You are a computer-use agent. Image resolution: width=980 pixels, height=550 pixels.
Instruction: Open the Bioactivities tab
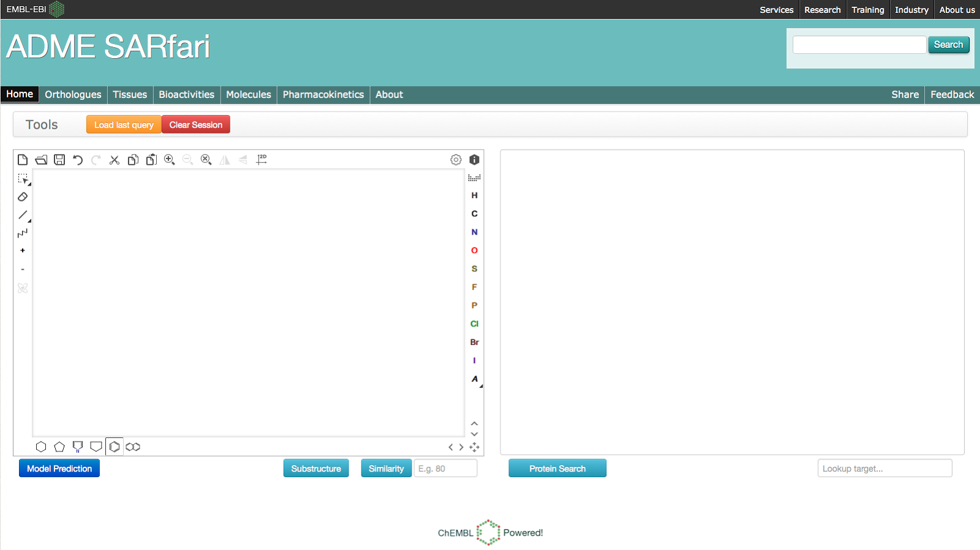(186, 94)
